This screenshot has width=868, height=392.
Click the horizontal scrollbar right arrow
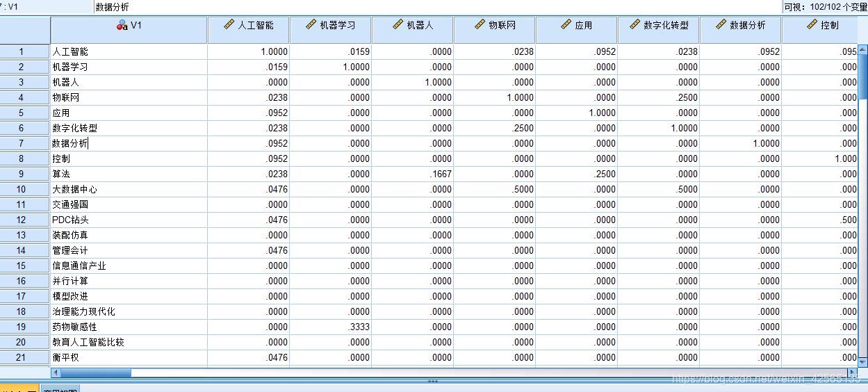pyautogui.click(x=852, y=373)
